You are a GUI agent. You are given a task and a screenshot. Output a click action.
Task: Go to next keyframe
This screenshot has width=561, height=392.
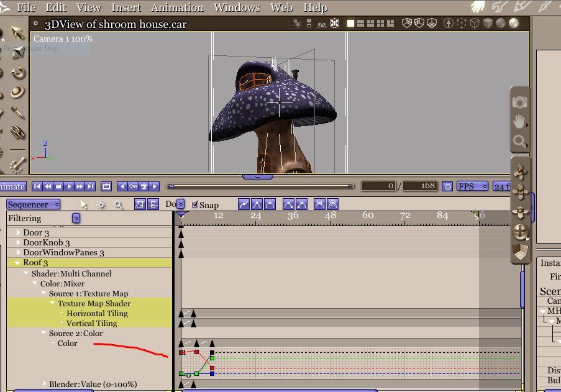(154, 186)
